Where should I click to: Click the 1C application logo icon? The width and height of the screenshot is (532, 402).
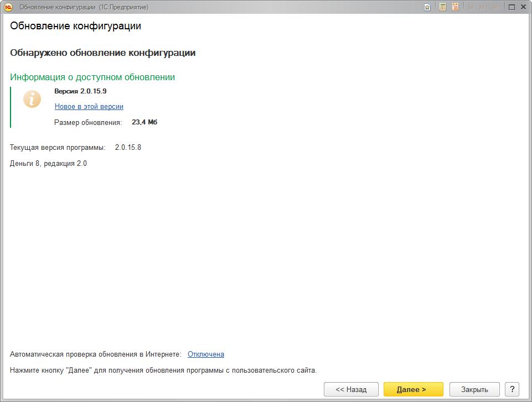click(x=8, y=7)
